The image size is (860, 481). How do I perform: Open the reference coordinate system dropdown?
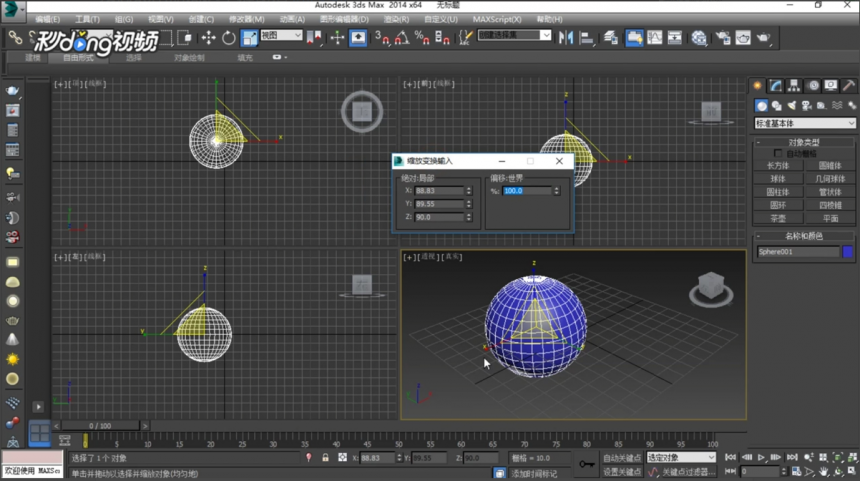[x=281, y=36]
